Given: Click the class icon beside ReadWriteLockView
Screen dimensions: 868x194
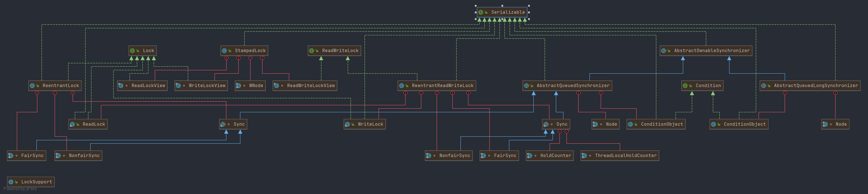Looking at the screenshot, I should pyautogui.click(x=276, y=86).
